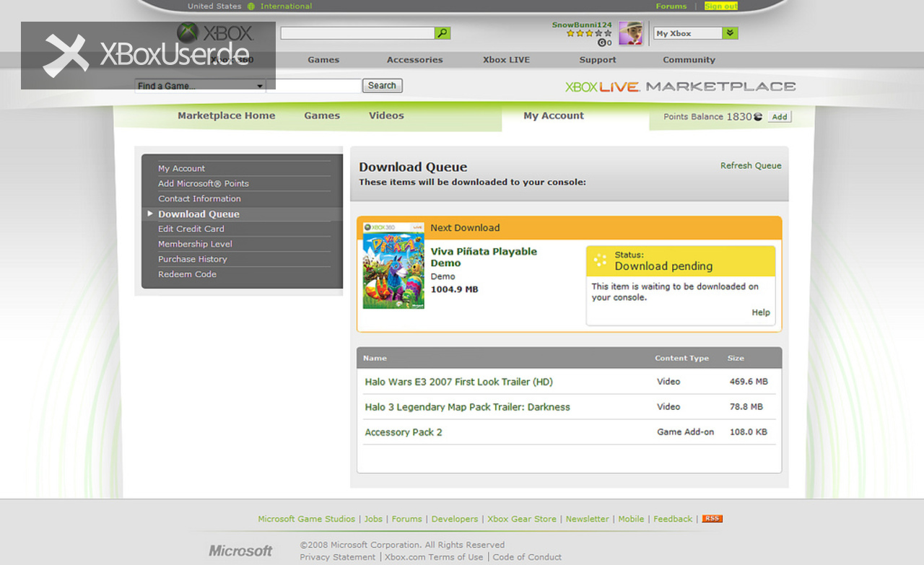924x565 pixels.
Task: Click the Download pending status spinner icon
Action: 600,260
